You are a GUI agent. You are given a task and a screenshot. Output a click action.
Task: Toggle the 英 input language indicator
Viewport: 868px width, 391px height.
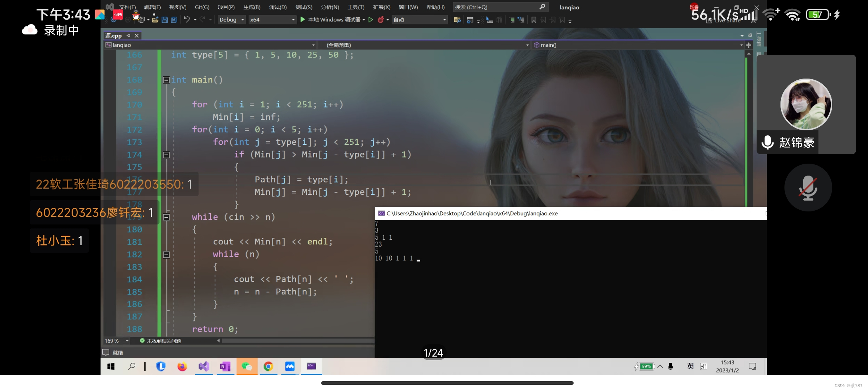690,366
